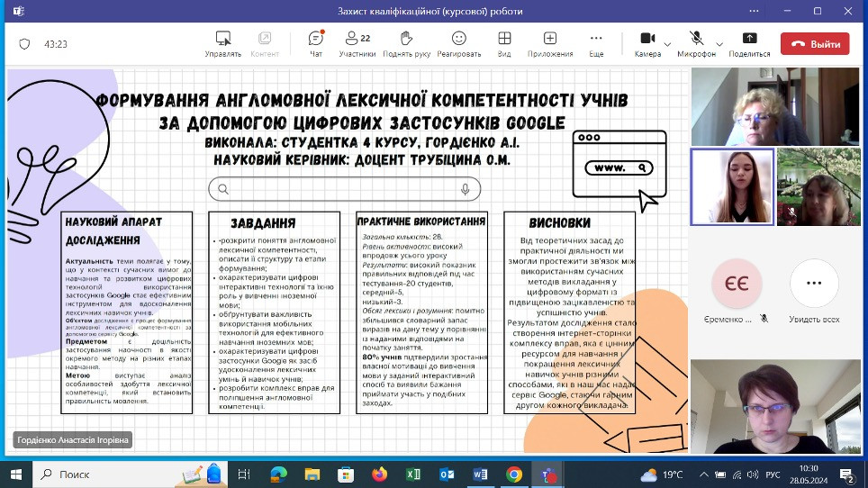Unmute the Микрофон (microphone)
The image size is (868, 488).
(x=696, y=44)
